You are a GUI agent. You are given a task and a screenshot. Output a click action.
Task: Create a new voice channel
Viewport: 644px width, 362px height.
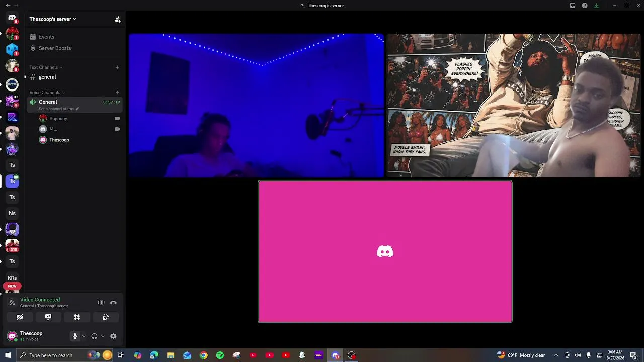point(117,92)
